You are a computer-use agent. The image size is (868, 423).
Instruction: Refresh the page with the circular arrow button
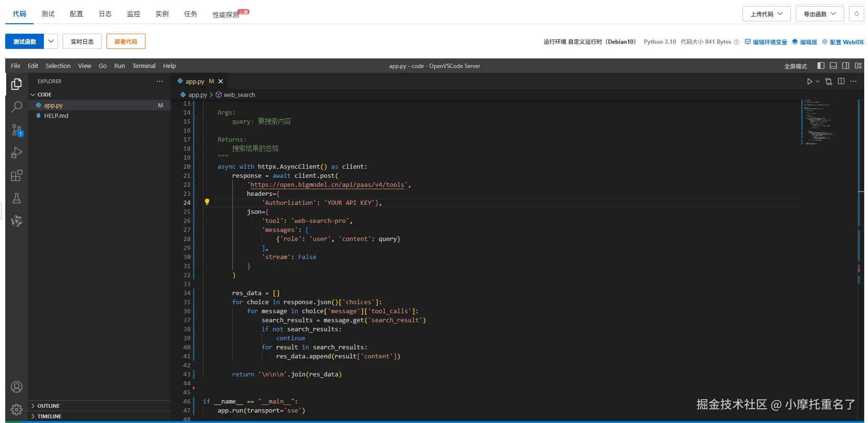857,14
